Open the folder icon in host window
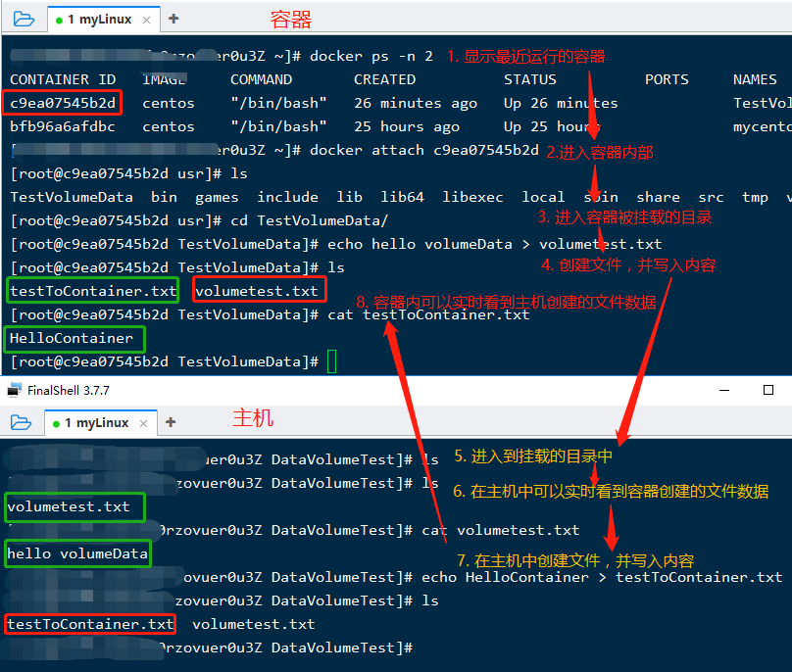The height and width of the screenshot is (672, 792). pyautogui.click(x=21, y=422)
